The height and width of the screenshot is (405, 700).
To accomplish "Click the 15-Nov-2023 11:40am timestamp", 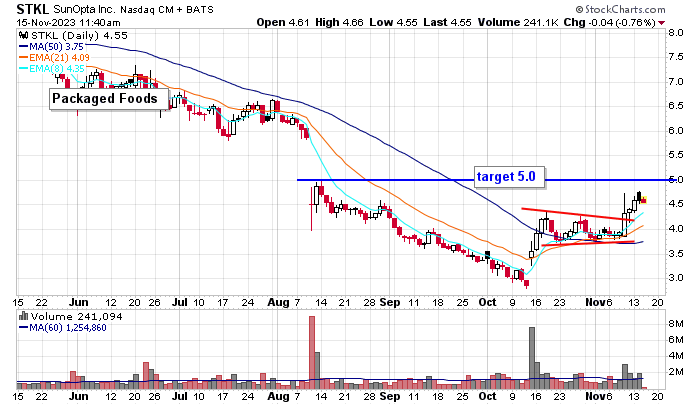I will point(68,22).
